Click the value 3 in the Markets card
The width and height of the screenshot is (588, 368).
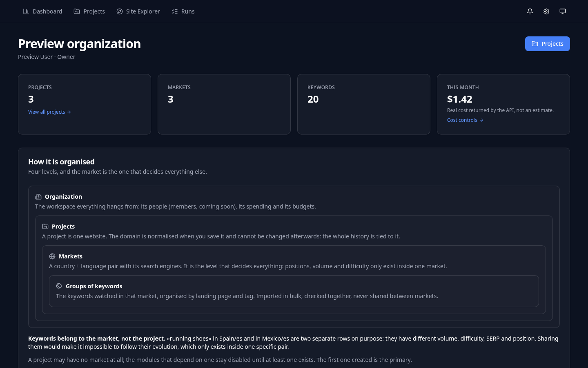point(171,99)
